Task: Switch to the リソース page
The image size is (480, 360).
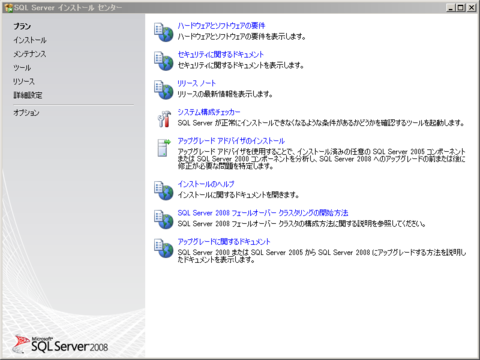Action: pos(23,82)
